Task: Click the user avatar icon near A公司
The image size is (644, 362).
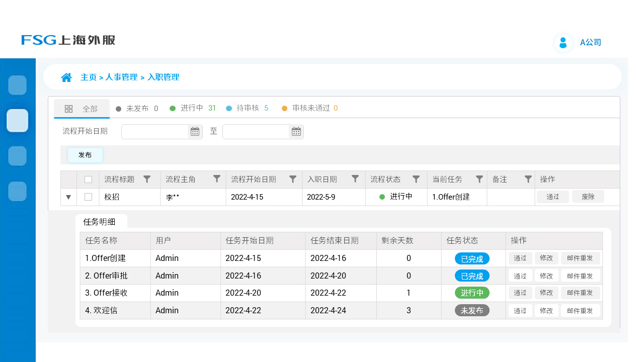Action: 563,42
